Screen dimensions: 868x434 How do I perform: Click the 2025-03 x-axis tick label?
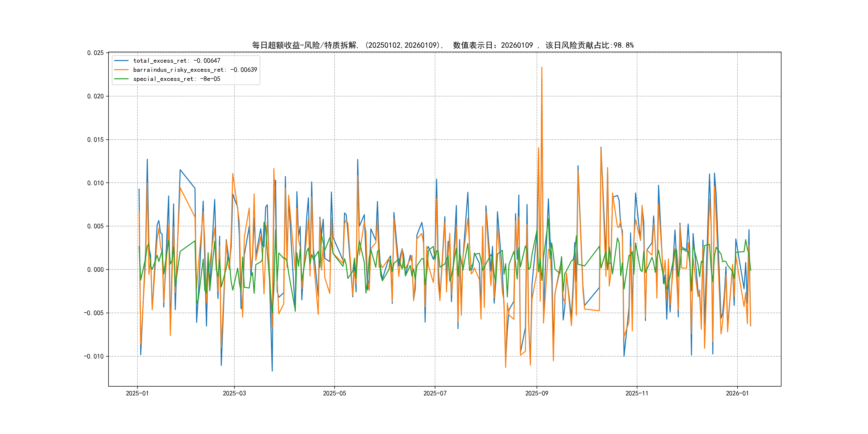tap(234, 393)
